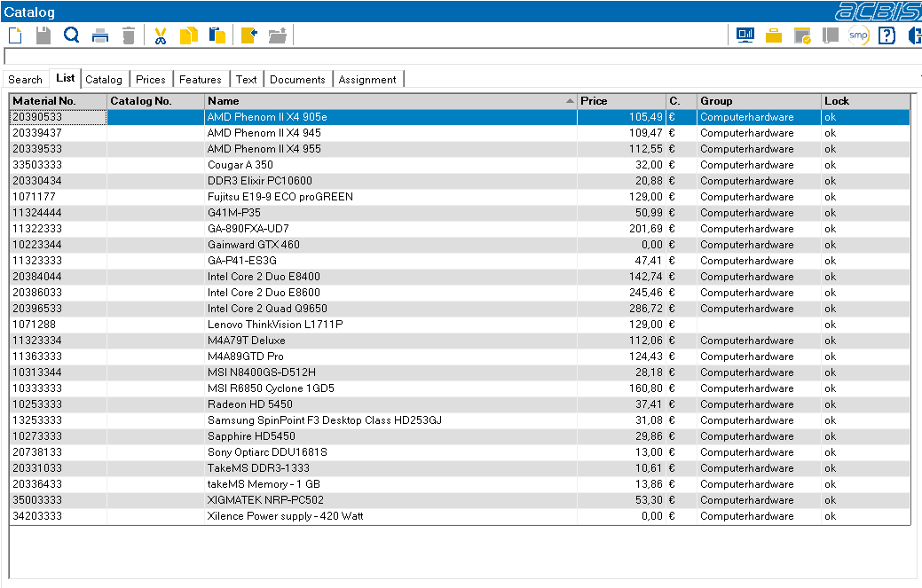Select Intel Core 2 Duo E8600
922x588 pixels.
(460, 293)
